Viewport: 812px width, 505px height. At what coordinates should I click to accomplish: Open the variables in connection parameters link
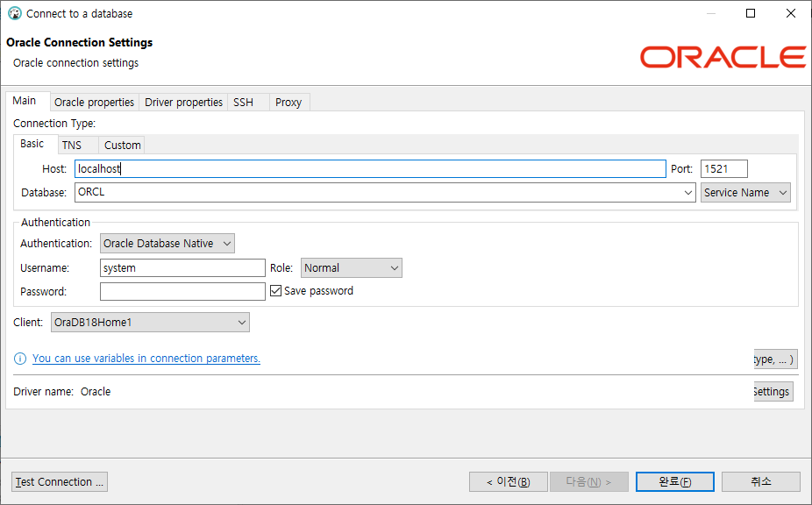pyautogui.click(x=146, y=359)
